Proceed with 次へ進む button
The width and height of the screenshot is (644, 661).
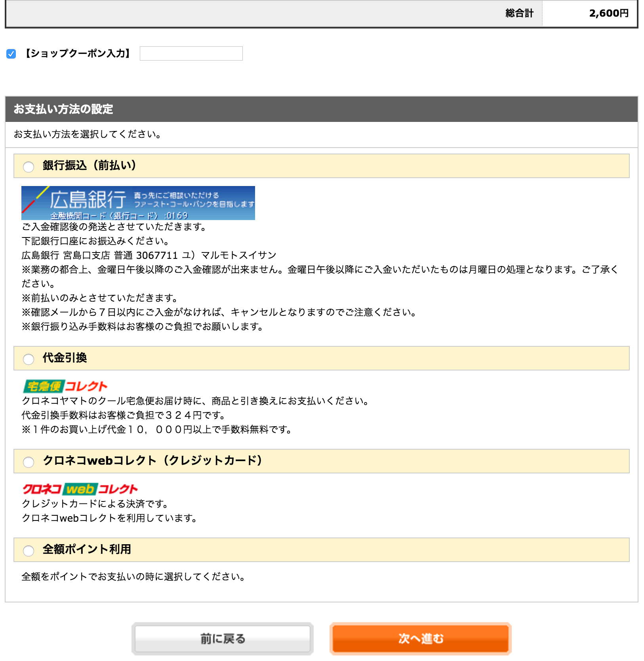pyautogui.click(x=421, y=638)
